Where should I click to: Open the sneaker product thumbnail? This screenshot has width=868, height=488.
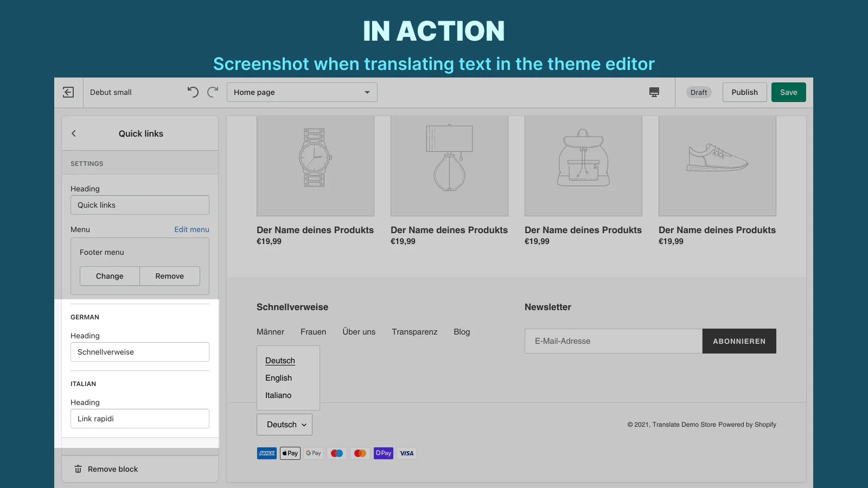pyautogui.click(x=717, y=166)
